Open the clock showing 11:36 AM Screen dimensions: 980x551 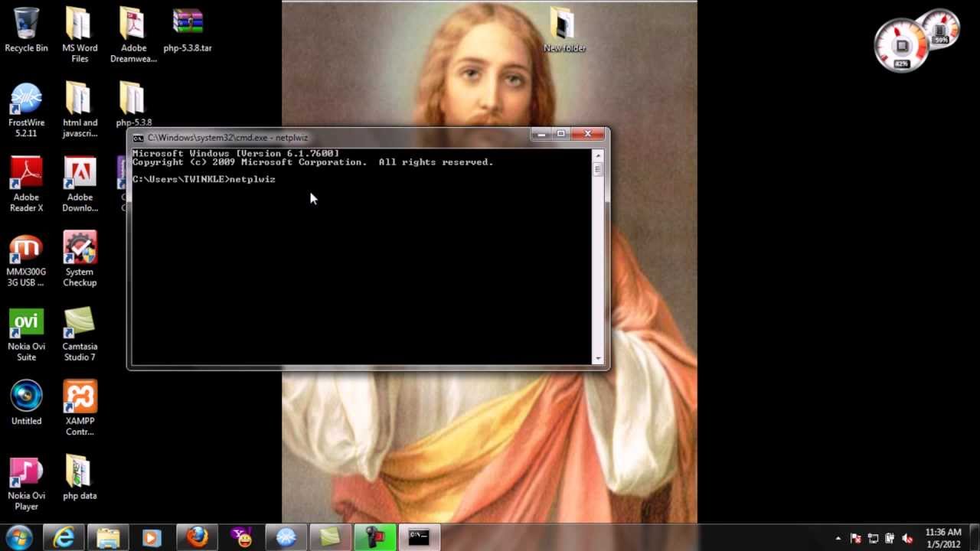942,538
